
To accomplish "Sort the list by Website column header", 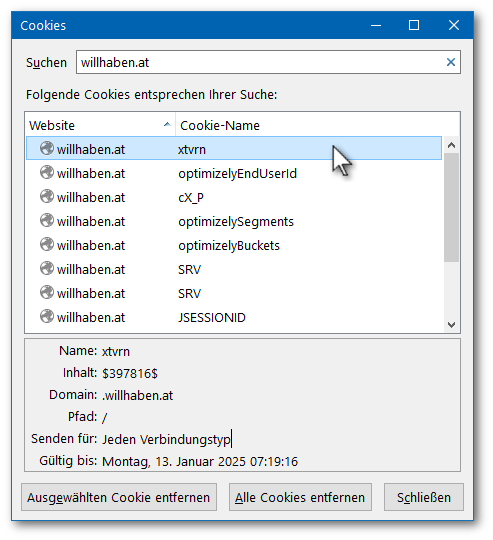I will click(x=100, y=125).
